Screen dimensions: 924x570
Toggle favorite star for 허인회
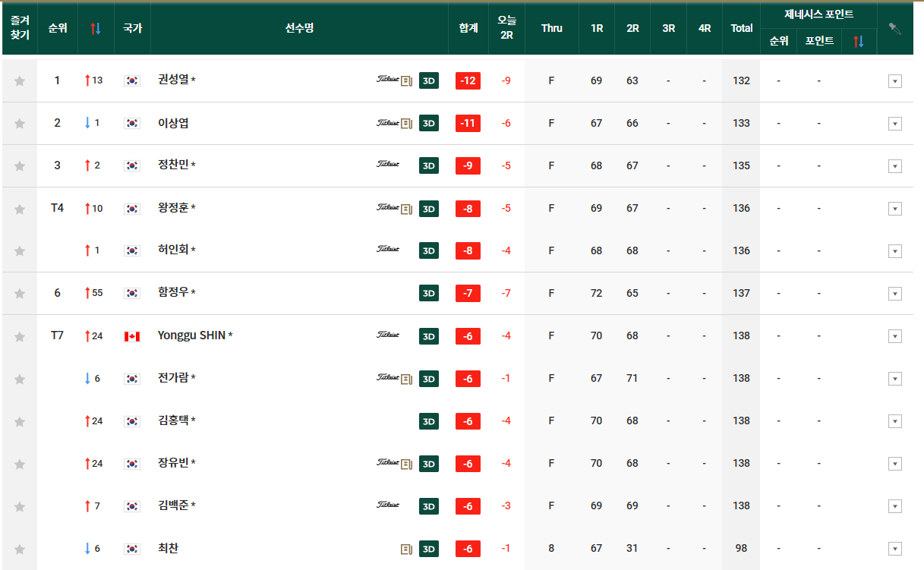point(20,250)
